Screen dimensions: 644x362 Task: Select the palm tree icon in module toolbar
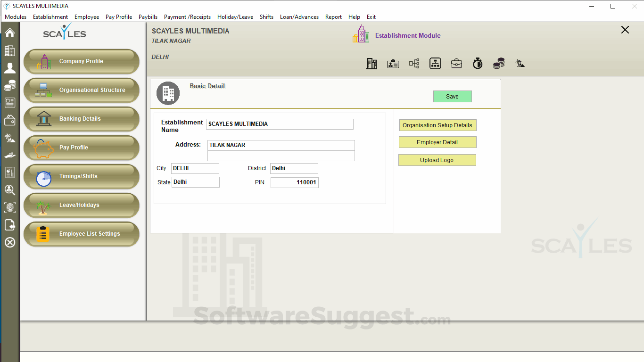(520, 64)
